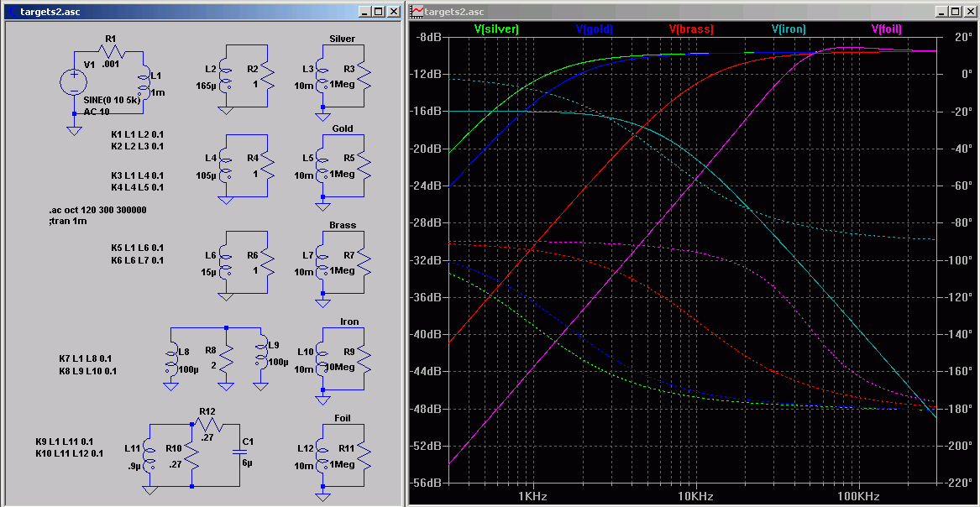The image size is (980, 507).
Task: Click the waveform window's title bar icon
Action: point(417,12)
